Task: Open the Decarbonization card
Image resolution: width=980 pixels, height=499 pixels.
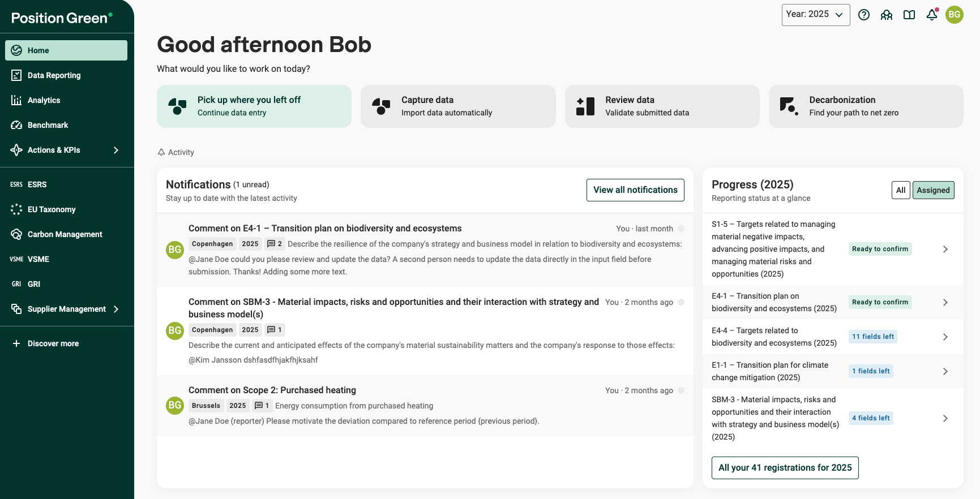Action: click(866, 106)
